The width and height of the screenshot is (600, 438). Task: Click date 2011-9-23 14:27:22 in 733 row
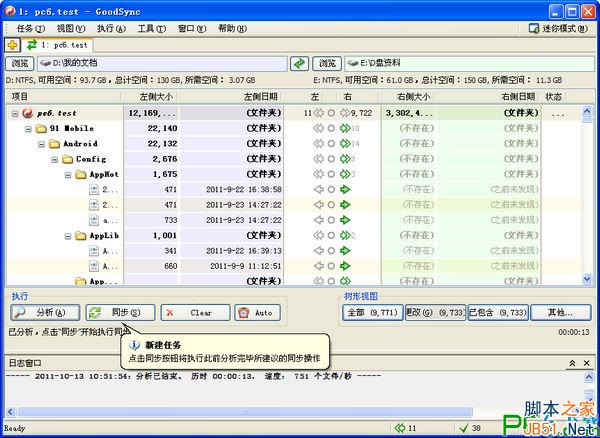pos(244,220)
